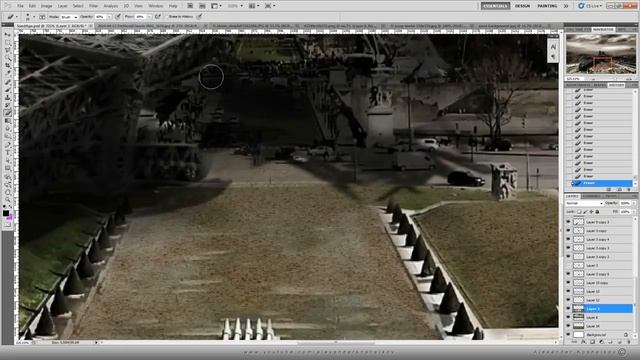Toggle visibility of Layer 9 copy 3
640x360 pixels.
coord(568,222)
